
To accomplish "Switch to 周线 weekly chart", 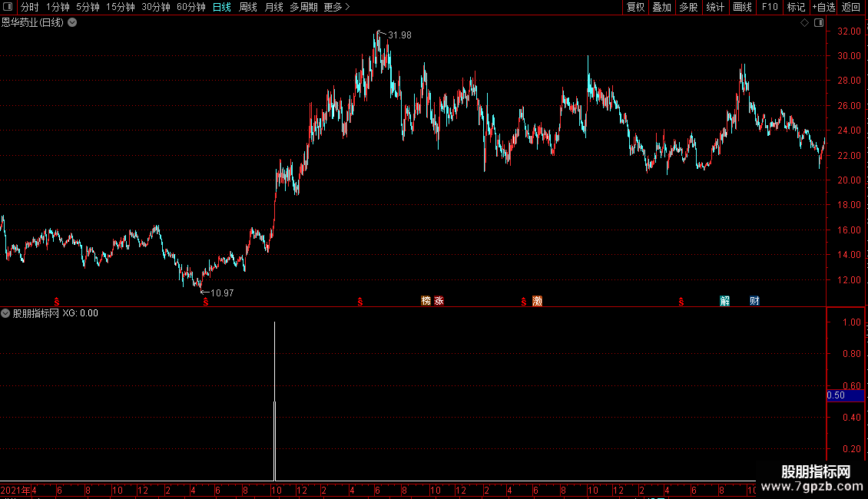I will [247, 7].
